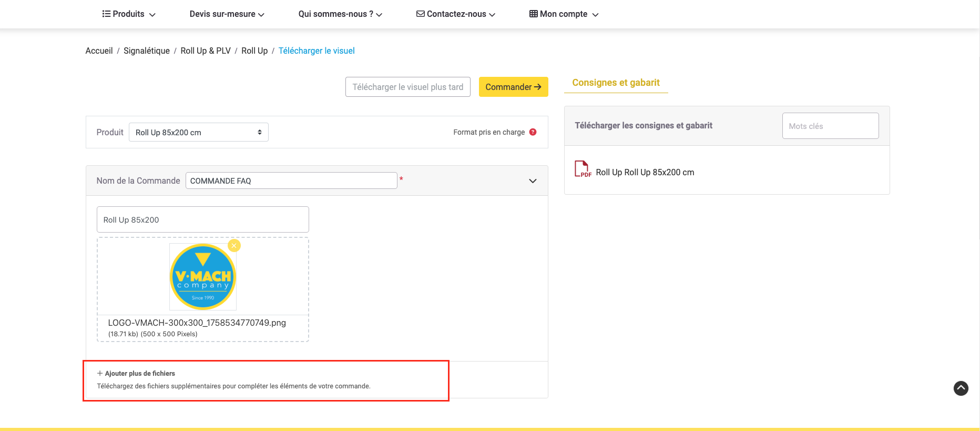The image size is (980, 431).
Task: Click the red PDF file icon
Action: (x=582, y=169)
